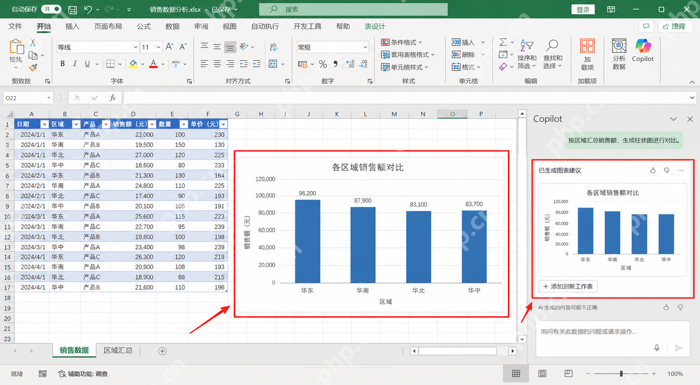Click the zoom slider handle
The height and width of the screenshot is (385, 700).
621,373
